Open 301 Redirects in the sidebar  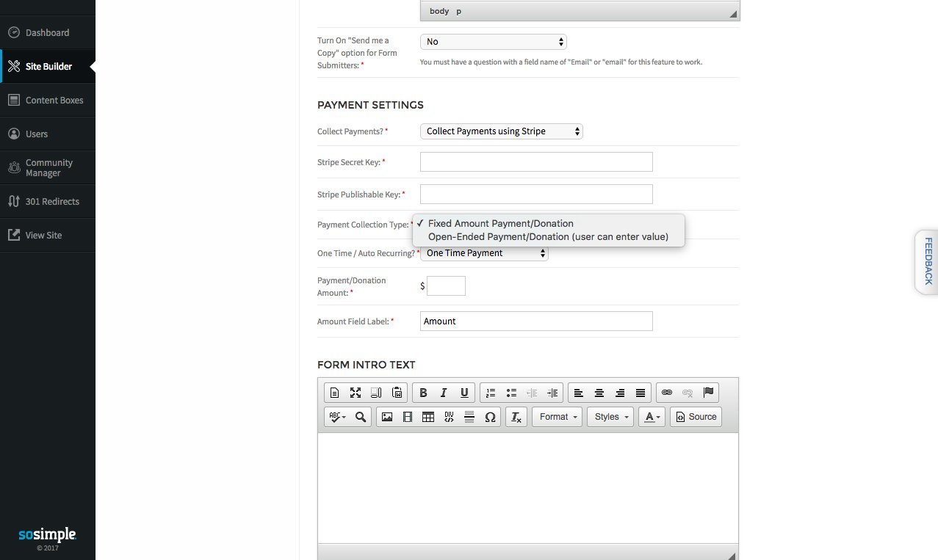coord(48,202)
